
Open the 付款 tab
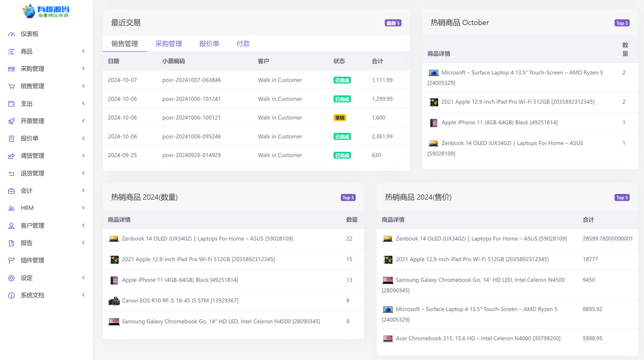(243, 44)
